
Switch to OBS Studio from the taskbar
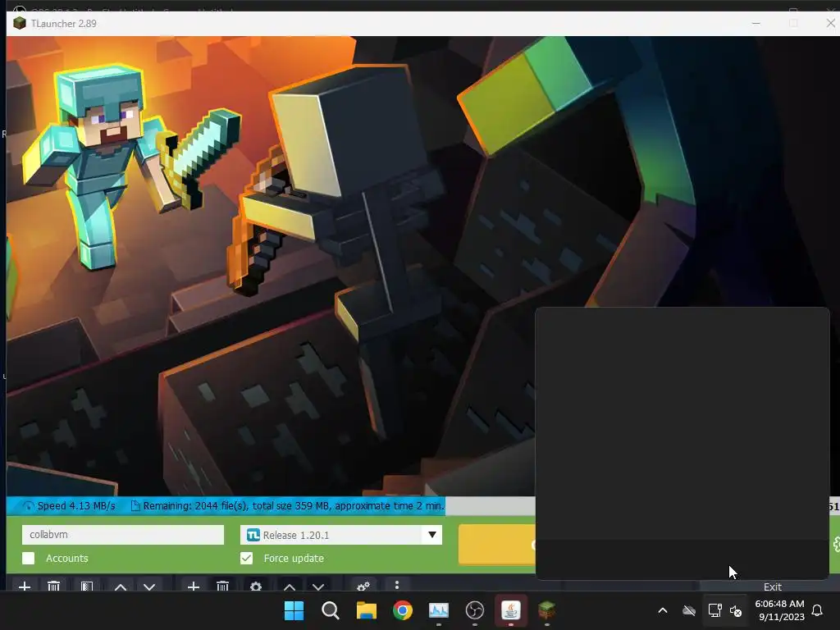(x=475, y=610)
